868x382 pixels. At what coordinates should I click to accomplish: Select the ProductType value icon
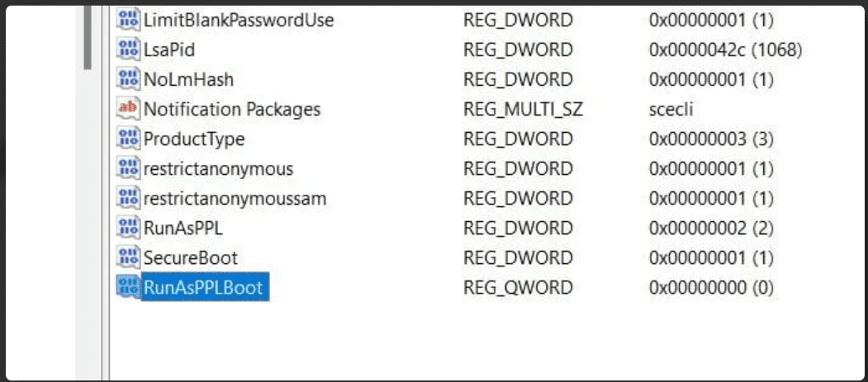[x=129, y=139]
